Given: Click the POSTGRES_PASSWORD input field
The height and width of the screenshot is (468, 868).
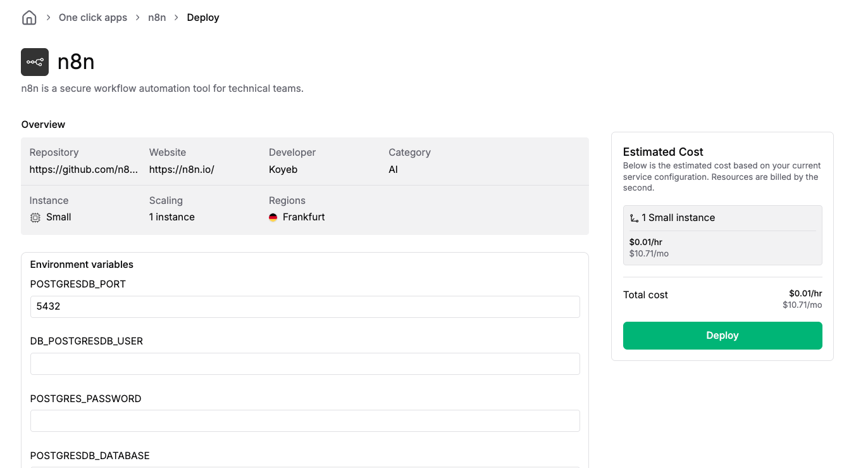Looking at the screenshot, I should click(305, 421).
